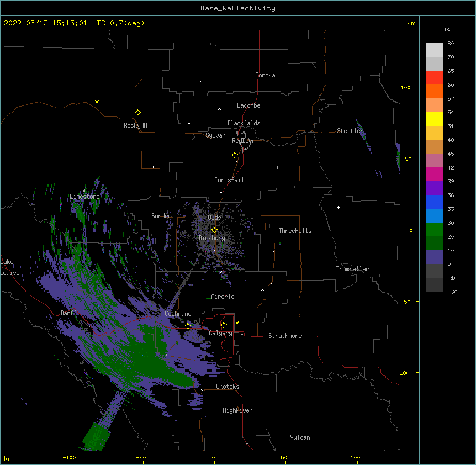Select the purple 36-39 dBZ legend swatch
Image resolution: width=476 pixels, height=465 pixels.
pos(434,188)
